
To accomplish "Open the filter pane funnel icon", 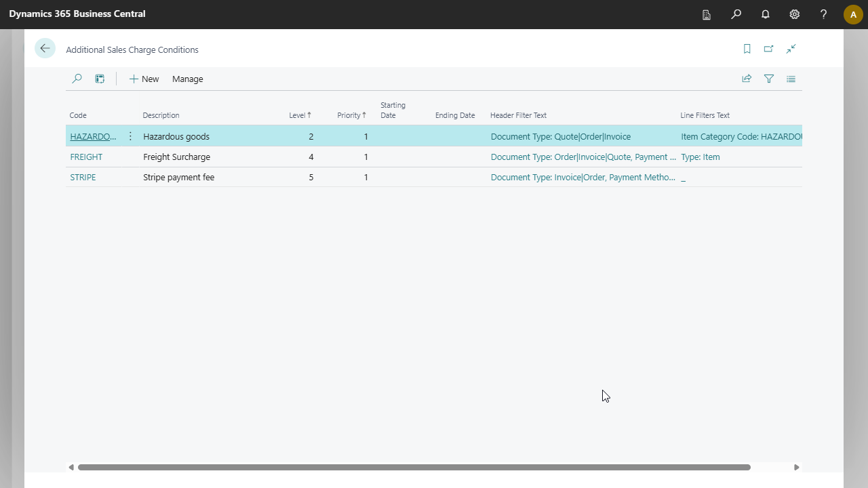I will tap(769, 79).
